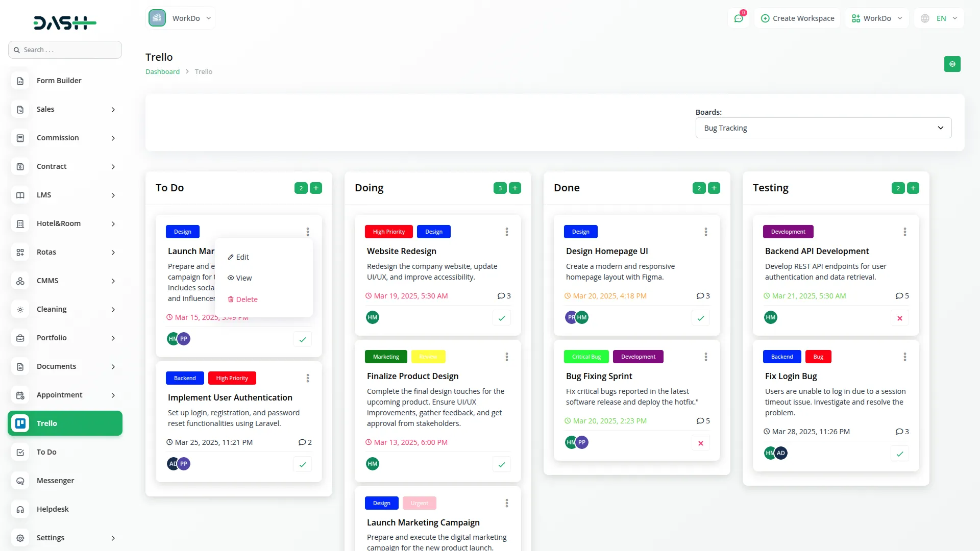Open the kebab menu on Website Redesign card
This screenshot has height=551, width=980.
506,232
